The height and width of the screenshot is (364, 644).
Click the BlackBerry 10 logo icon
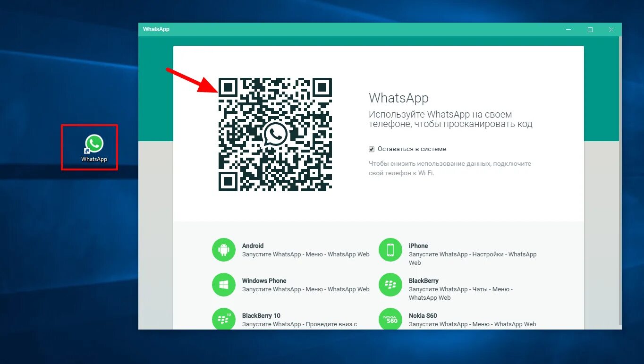[224, 319]
